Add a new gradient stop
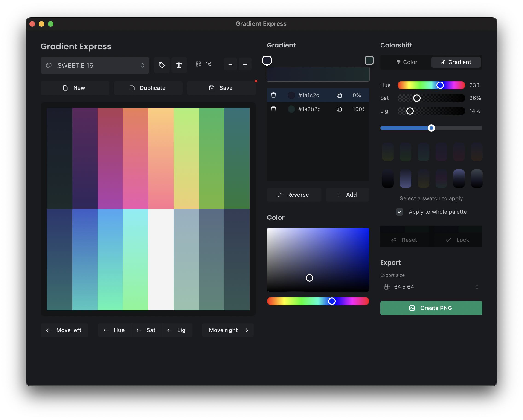 click(x=347, y=195)
